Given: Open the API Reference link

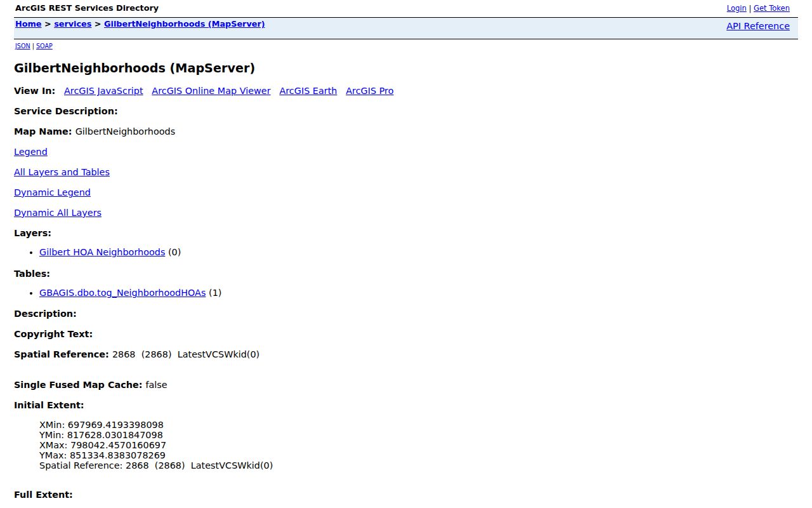Looking at the screenshot, I should 758,26.
